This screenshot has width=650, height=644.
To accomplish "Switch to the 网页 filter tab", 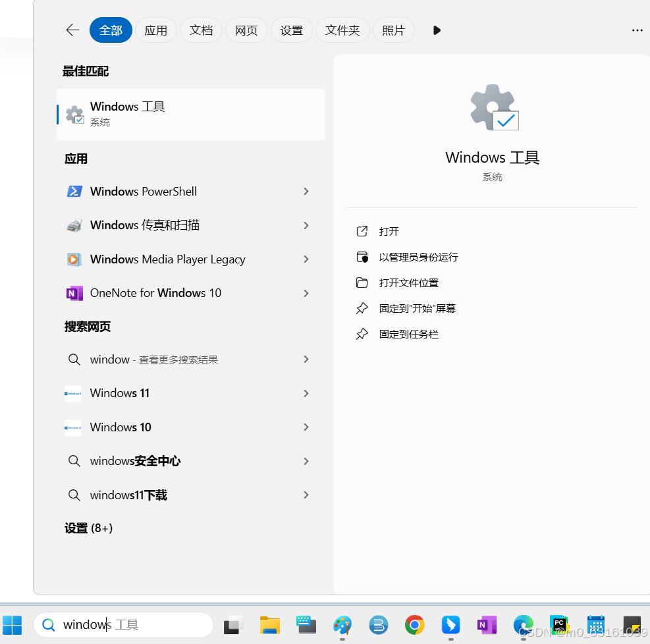I will click(246, 30).
